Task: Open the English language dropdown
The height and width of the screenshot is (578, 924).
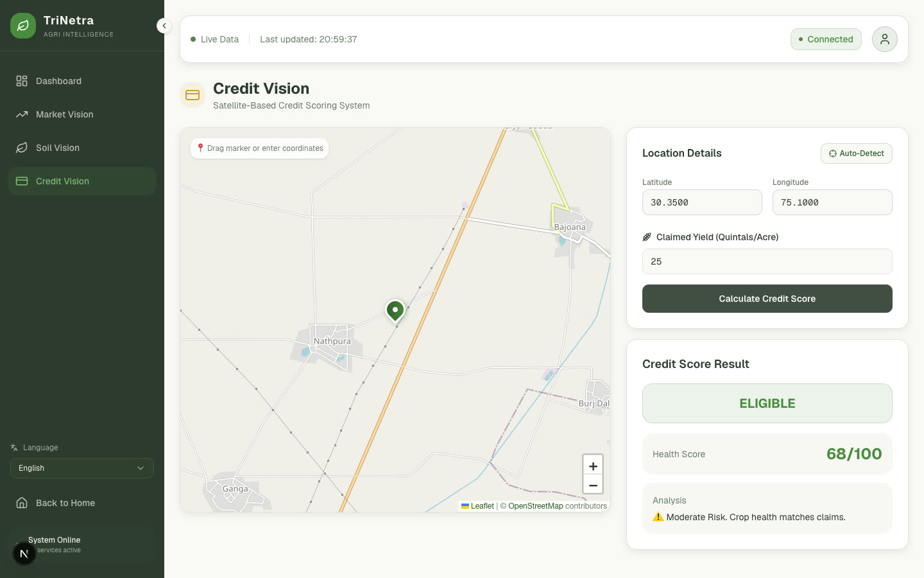Action: click(82, 468)
